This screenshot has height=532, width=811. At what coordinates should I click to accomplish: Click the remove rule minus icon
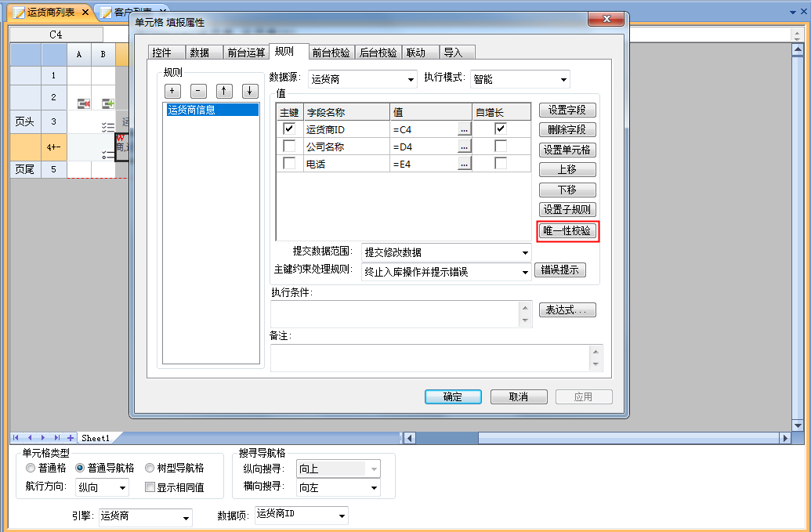coord(199,91)
